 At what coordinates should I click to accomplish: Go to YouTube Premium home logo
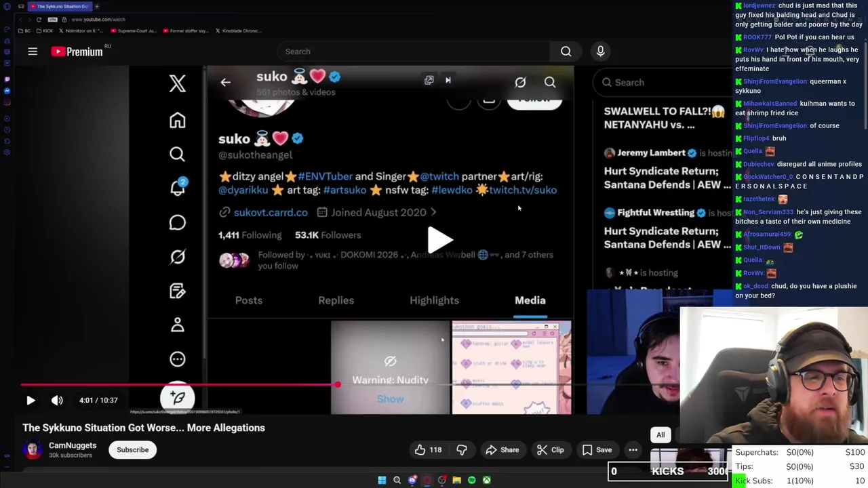click(x=77, y=52)
